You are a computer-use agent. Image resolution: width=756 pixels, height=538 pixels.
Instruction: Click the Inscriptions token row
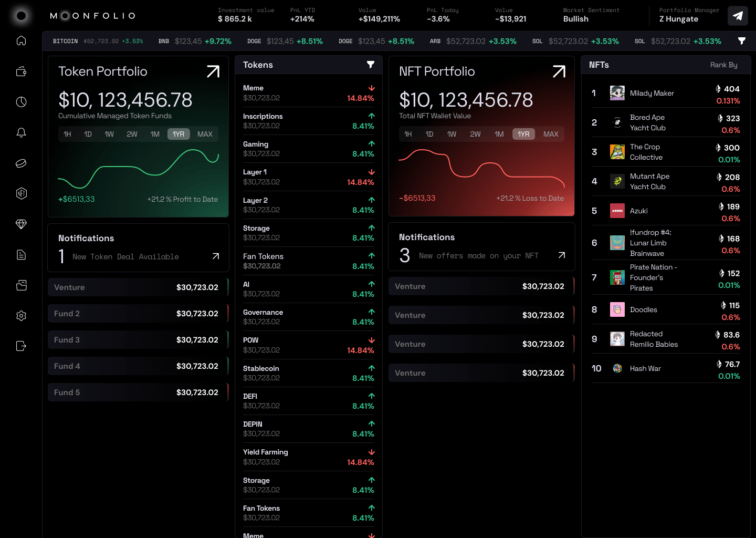[309, 121]
